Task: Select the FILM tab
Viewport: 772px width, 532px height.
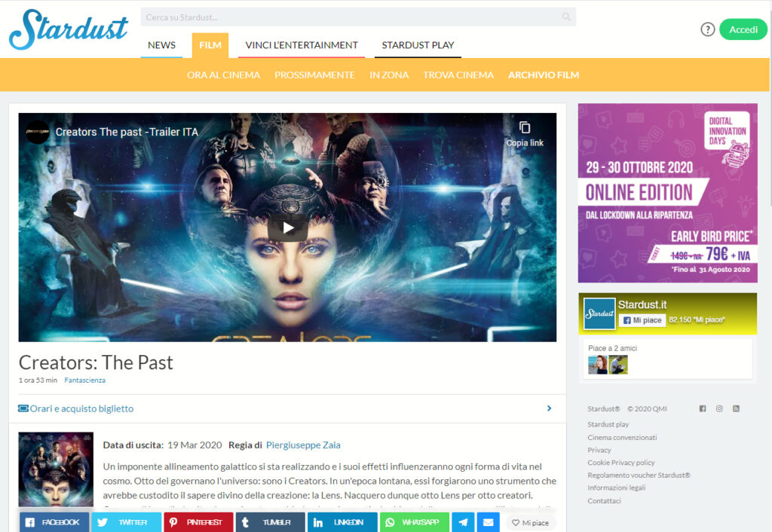Action: coord(210,45)
